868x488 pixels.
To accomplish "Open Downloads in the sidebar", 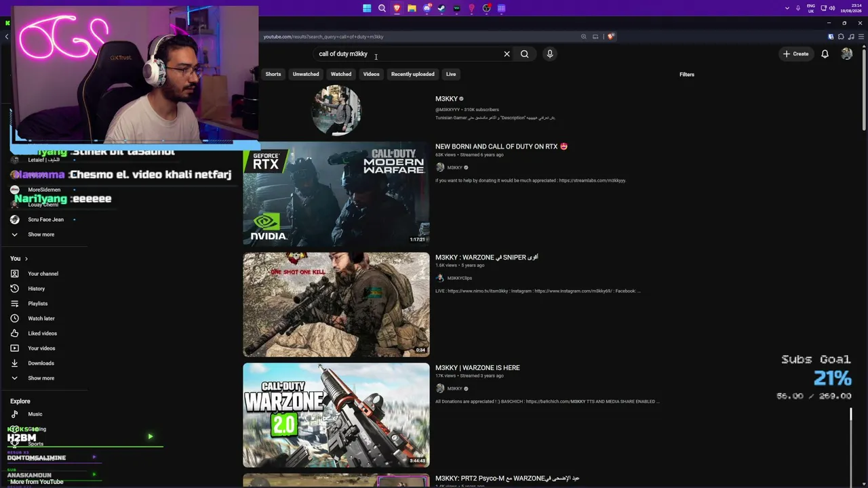I will point(41,363).
